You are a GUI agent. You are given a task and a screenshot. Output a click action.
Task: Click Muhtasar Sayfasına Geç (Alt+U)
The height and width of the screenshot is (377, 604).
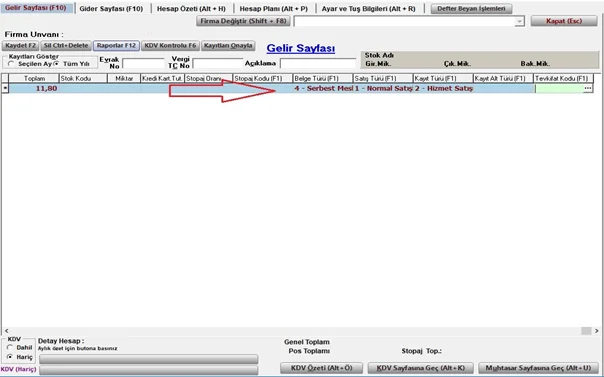click(538, 368)
